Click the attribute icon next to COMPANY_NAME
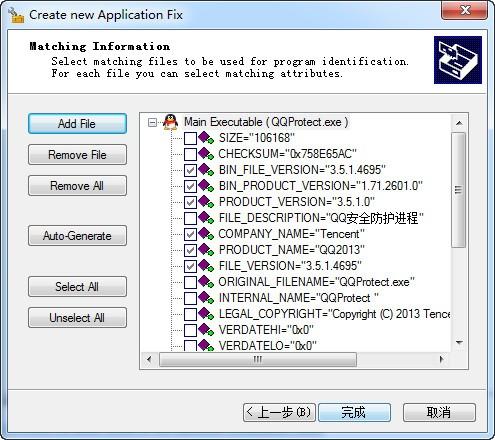This screenshot has height=440, width=495. coord(206,234)
